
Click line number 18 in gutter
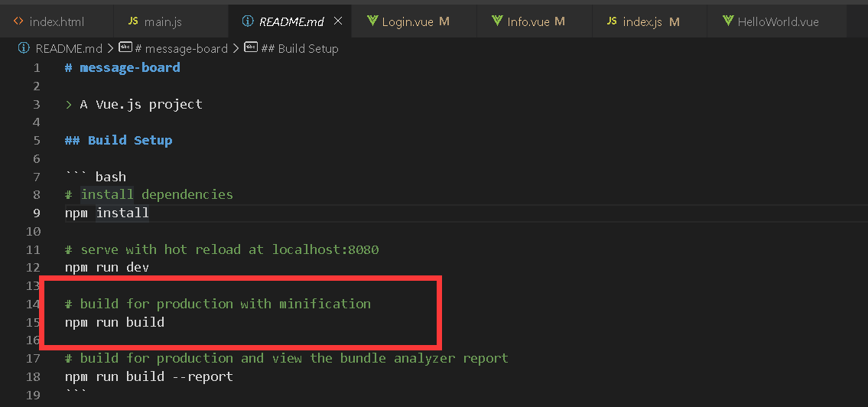[33, 376]
